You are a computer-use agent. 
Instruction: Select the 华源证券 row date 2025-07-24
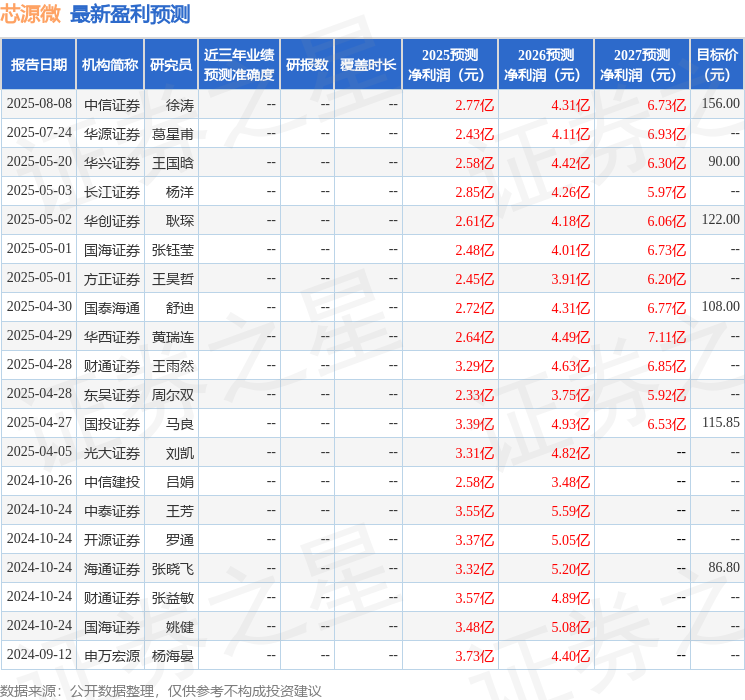39,133
